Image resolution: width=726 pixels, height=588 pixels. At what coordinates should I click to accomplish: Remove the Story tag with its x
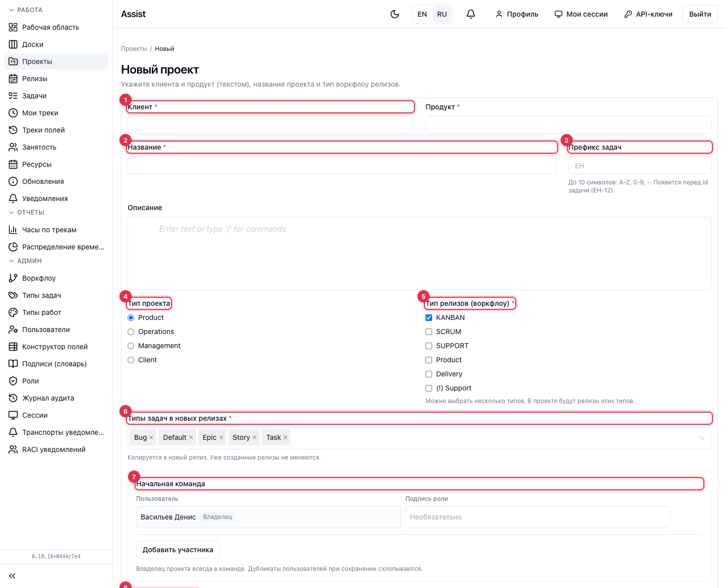point(255,437)
